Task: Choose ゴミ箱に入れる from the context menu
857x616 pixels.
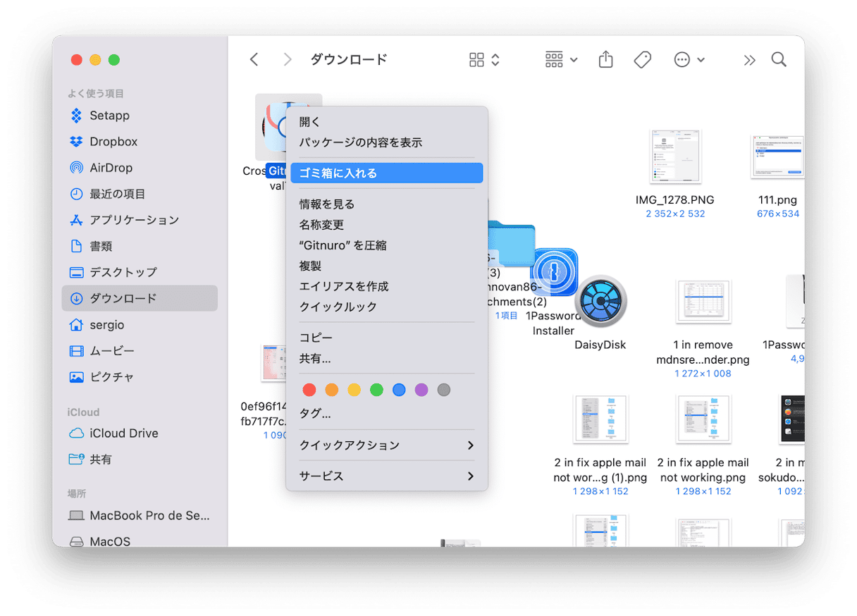Action: click(x=386, y=173)
